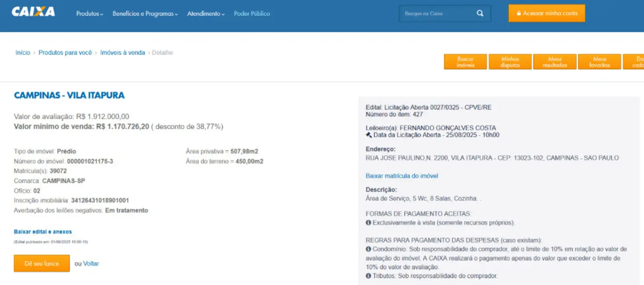Click the info icon beside Condomínio

pos(368,249)
